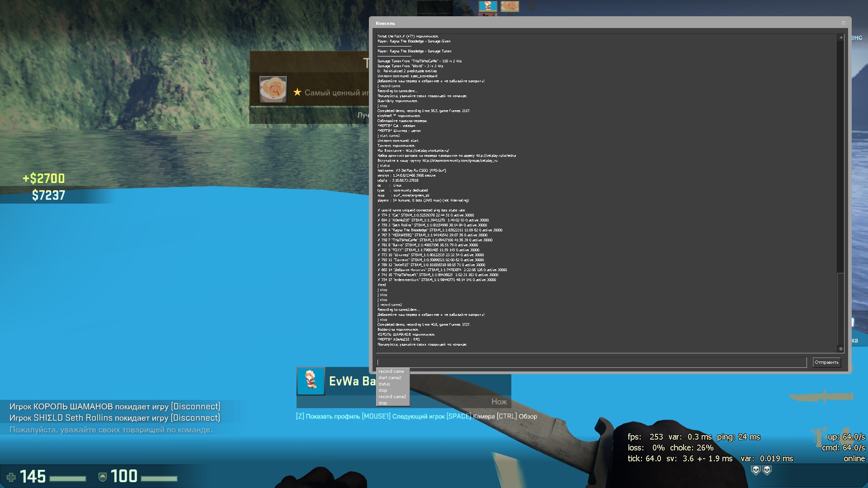
Task: Click the Нож weapon label
Action: [499, 402]
